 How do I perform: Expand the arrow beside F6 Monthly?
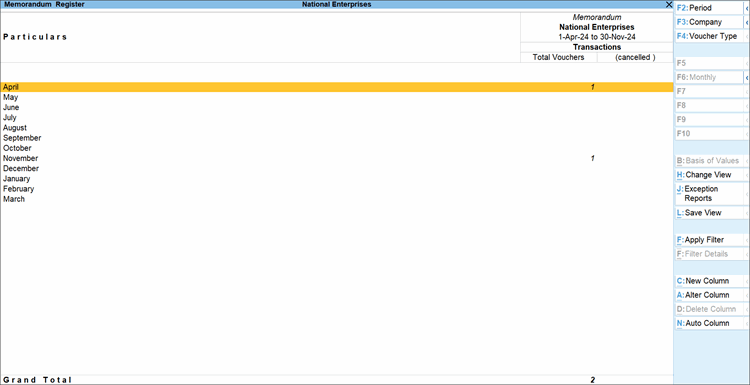[747, 77]
